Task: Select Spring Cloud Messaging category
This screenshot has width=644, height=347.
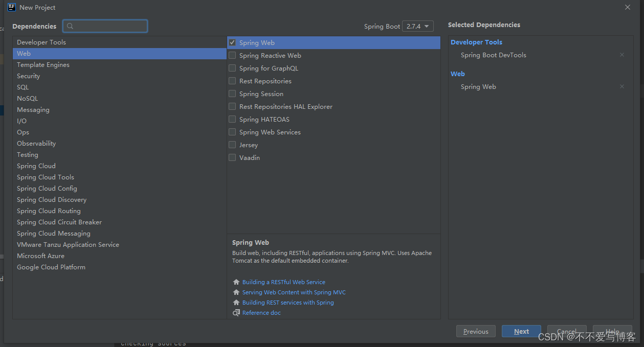Action: (x=120, y=234)
